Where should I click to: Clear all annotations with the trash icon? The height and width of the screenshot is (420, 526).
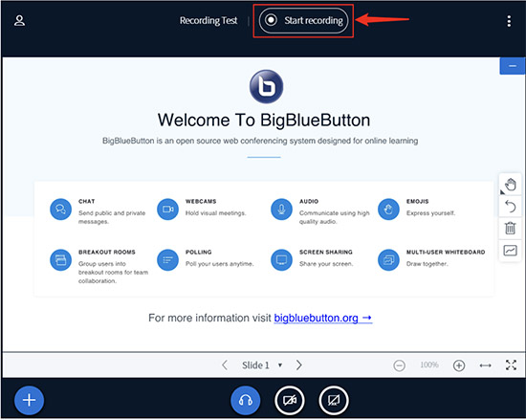coord(510,228)
